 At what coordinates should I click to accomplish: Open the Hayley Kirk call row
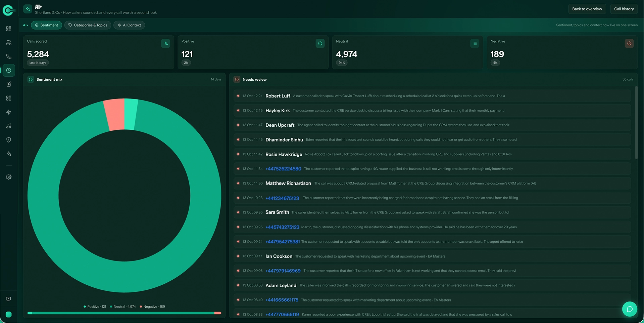click(x=432, y=111)
